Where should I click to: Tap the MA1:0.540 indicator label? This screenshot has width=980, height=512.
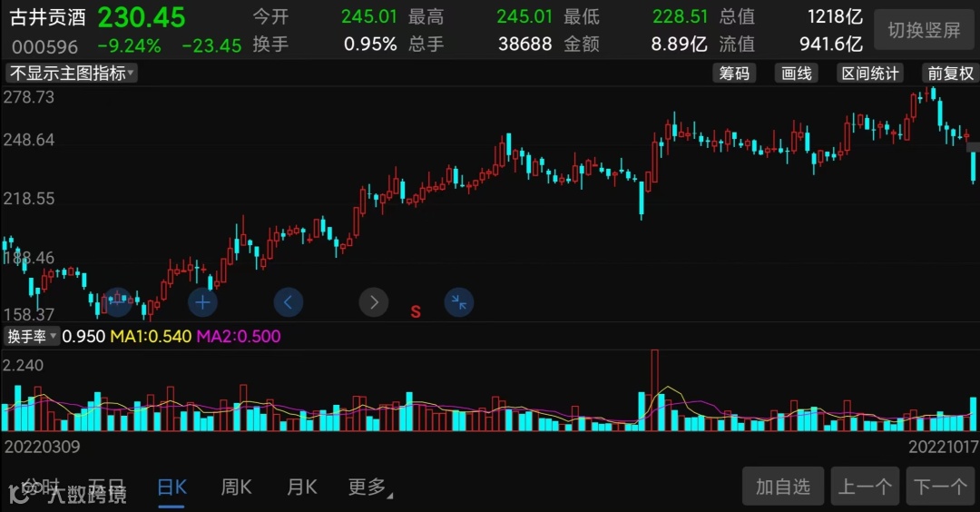tap(151, 336)
